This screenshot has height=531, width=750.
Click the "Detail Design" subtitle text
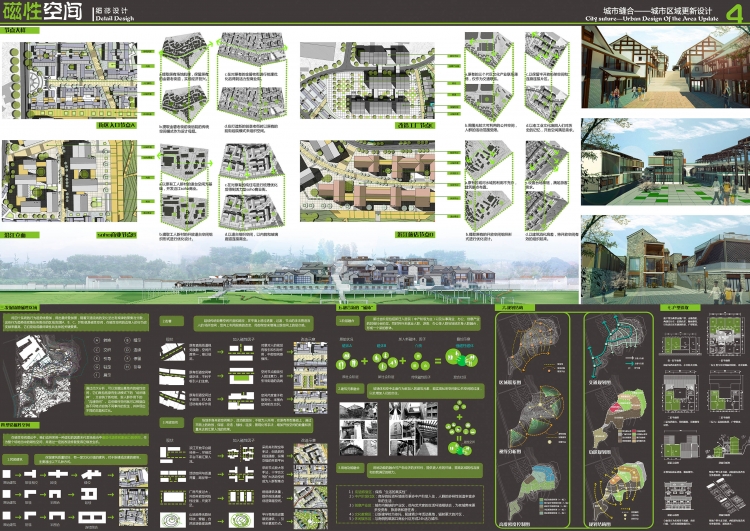click(x=115, y=19)
